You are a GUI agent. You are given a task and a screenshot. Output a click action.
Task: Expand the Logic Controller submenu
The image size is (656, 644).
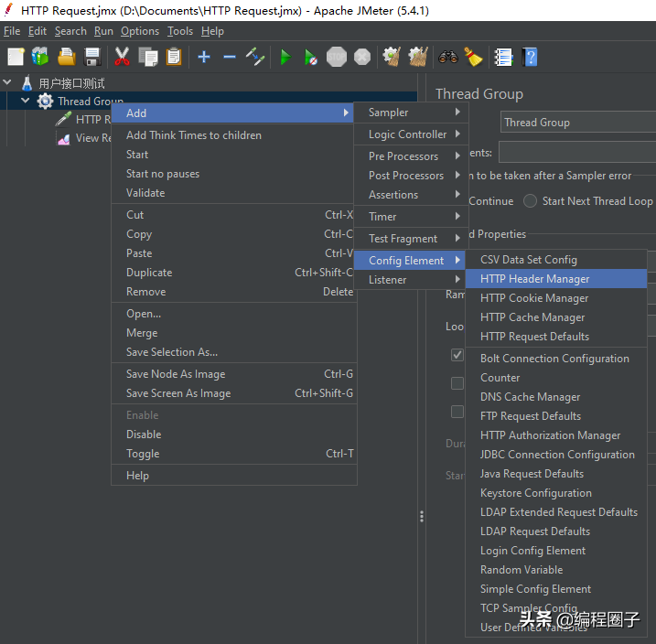coord(411,134)
